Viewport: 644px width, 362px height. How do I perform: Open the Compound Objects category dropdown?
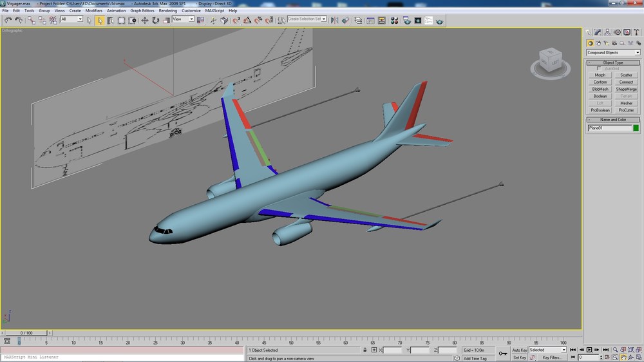(x=613, y=53)
